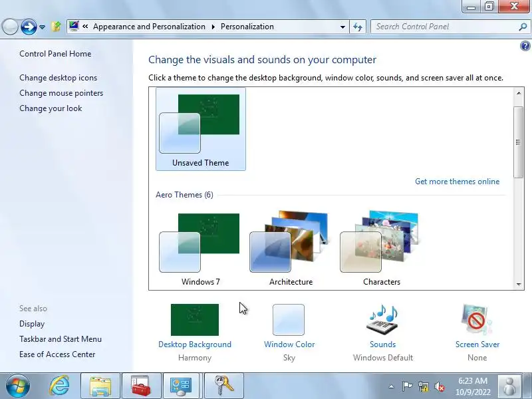Screen dimensions: 532x399
Task: Open Display under See also
Action: point(32,324)
